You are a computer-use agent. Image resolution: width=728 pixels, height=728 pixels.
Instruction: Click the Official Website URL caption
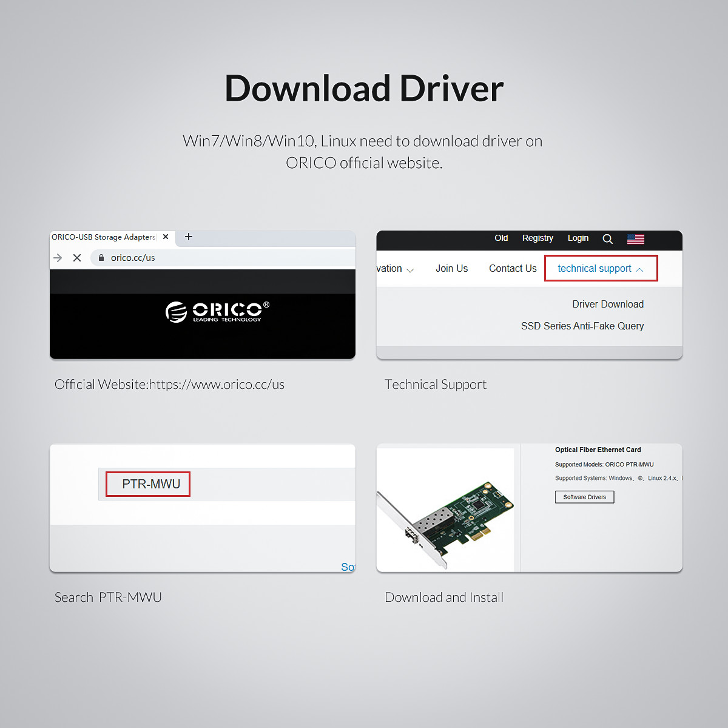click(x=169, y=385)
